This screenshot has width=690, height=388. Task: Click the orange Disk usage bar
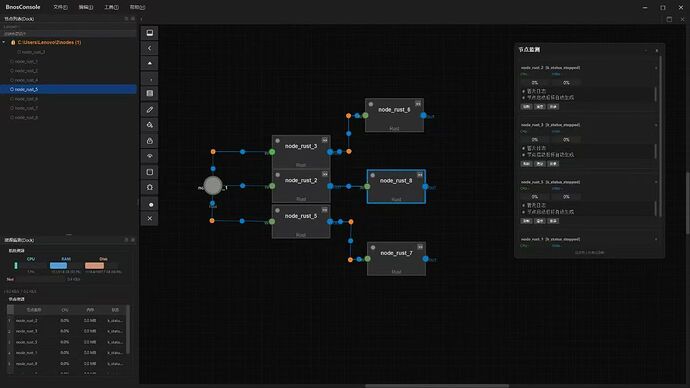(95, 265)
